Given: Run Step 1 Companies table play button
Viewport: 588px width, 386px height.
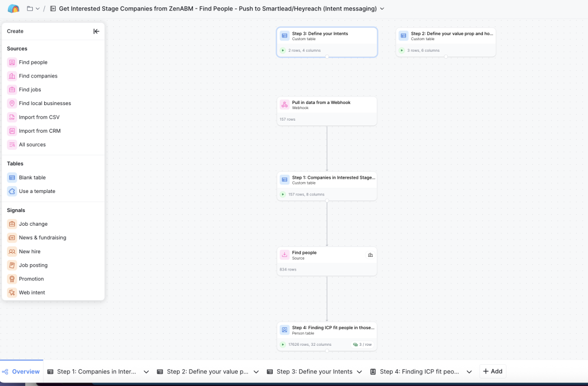Looking at the screenshot, I should coord(283,194).
